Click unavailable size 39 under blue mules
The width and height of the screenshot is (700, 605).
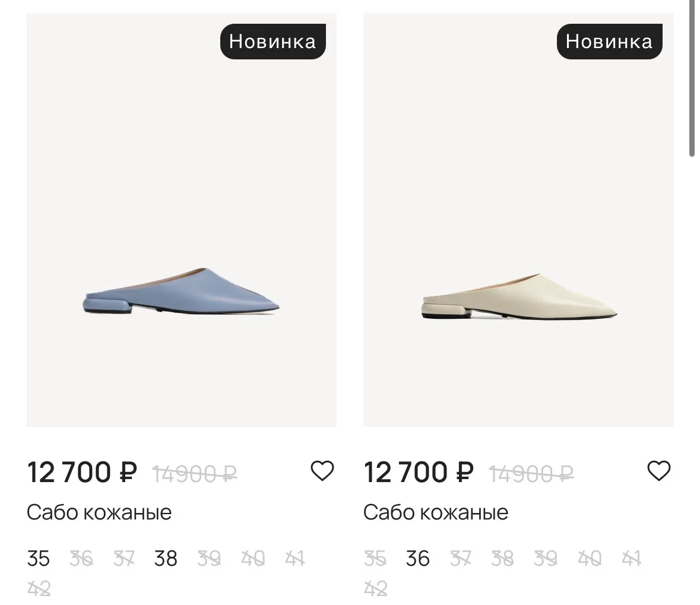[x=209, y=559]
